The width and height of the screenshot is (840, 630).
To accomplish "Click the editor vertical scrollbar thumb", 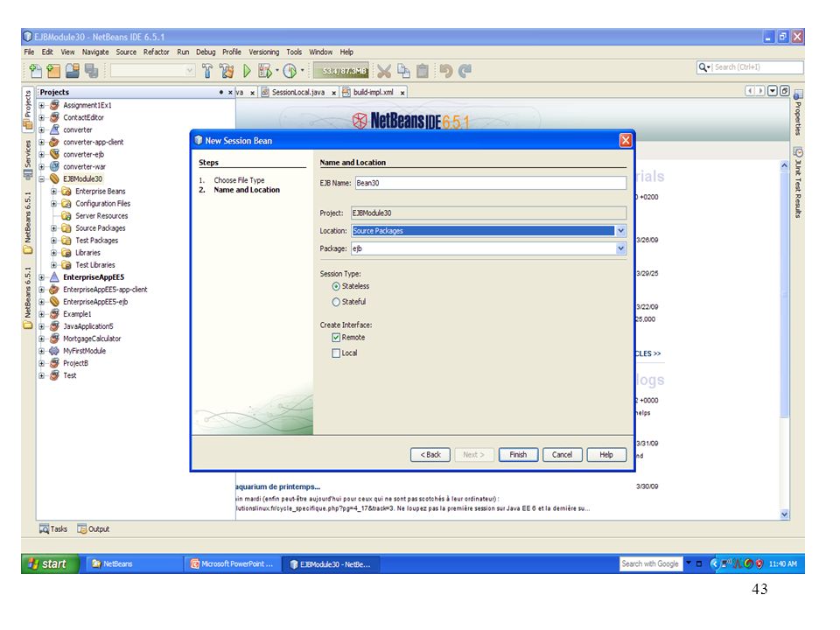I will (784, 295).
